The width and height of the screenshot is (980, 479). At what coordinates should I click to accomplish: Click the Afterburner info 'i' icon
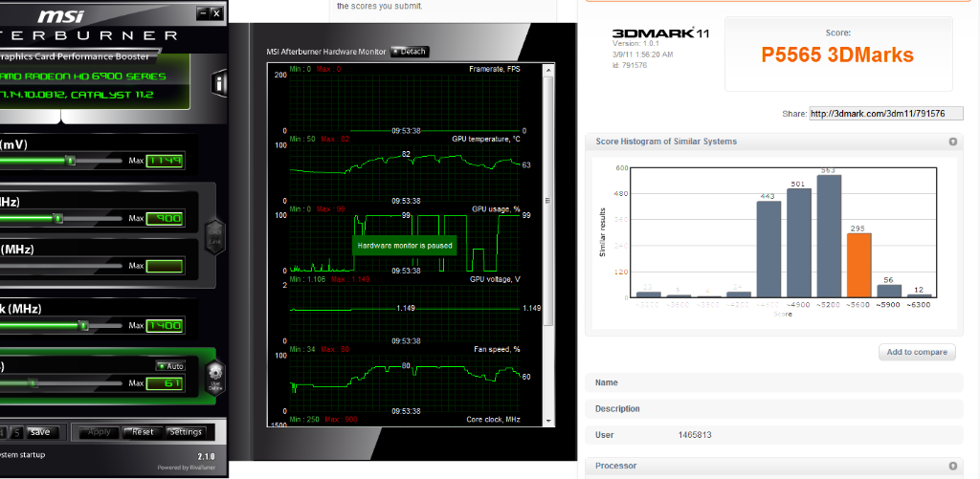coord(220,83)
